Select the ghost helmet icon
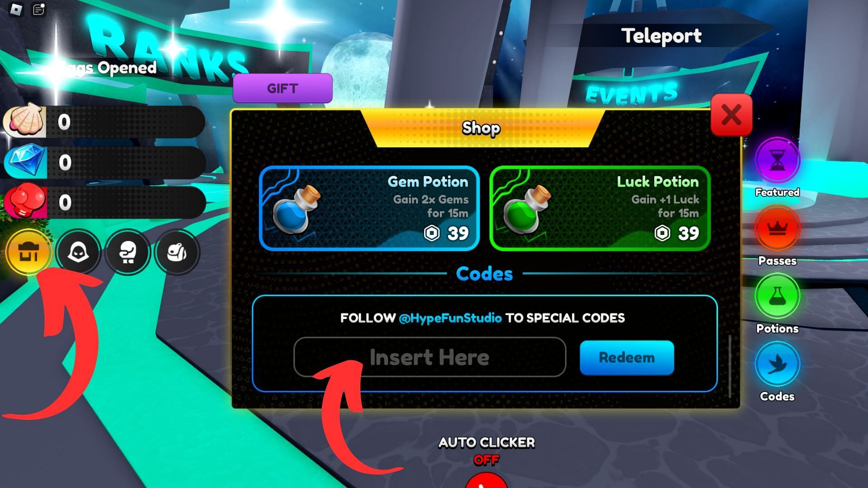Viewport: 868px width, 488px height. 77,251
